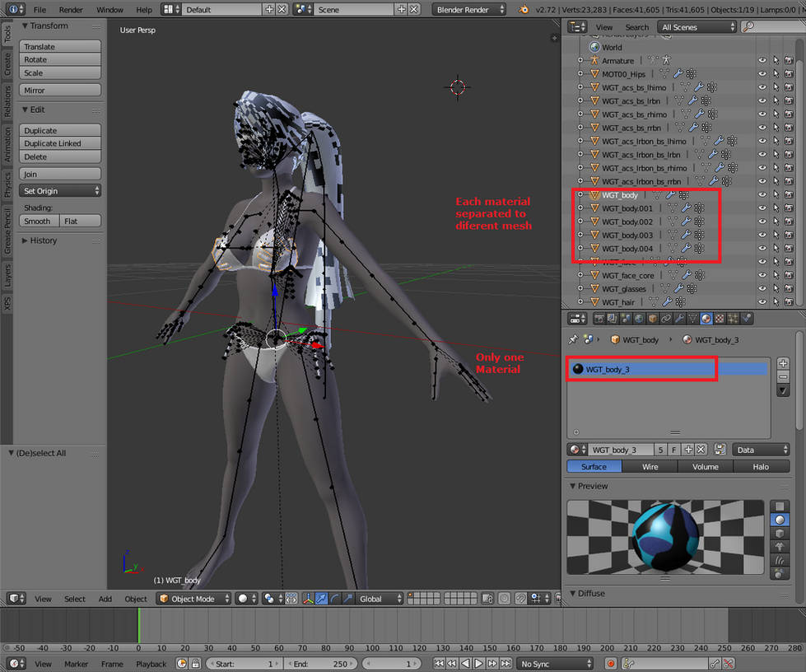Open the Help menu
The width and height of the screenshot is (806, 672).
tap(144, 10)
